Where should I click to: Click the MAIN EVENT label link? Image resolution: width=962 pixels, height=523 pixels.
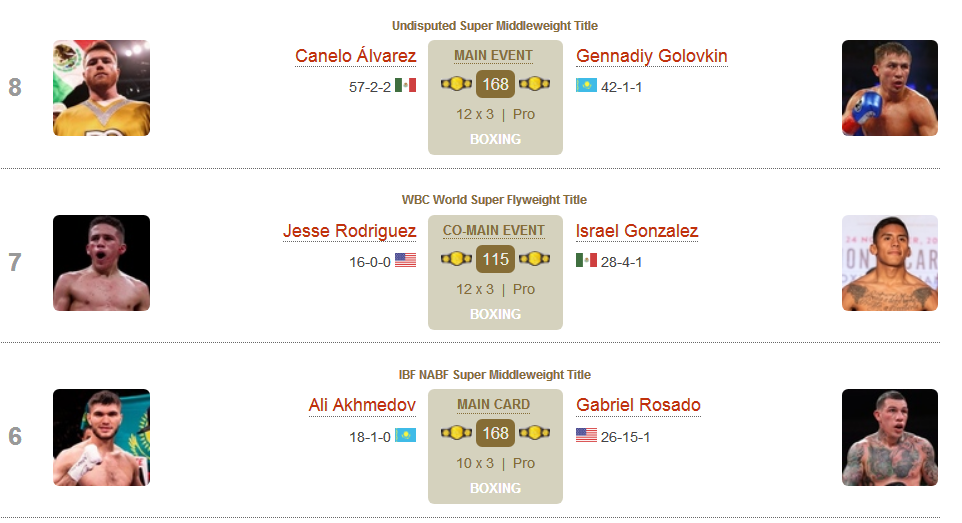[x=493, y=55]
